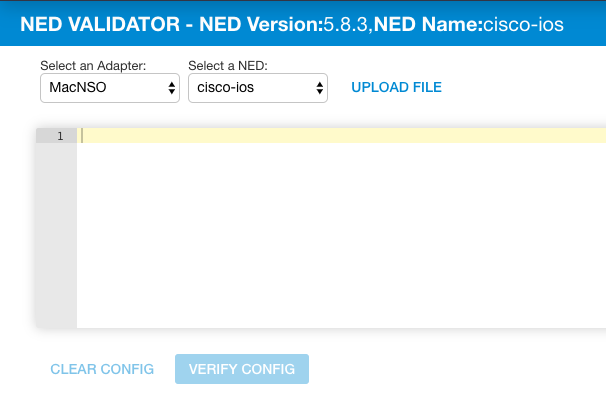Select line number 1 in the gutter
The height and width of the screenshot is (395, 606).
coord(60,136)
